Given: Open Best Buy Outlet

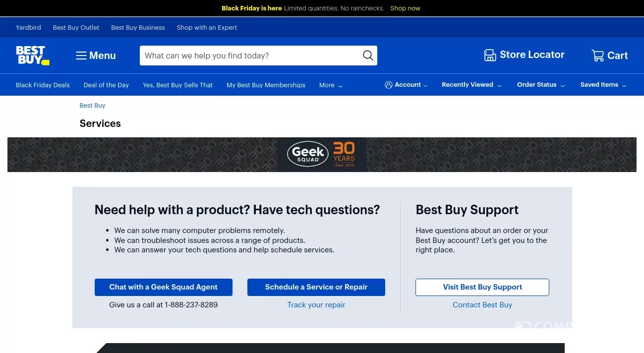Looking at the screenshot, I should 76,28.
